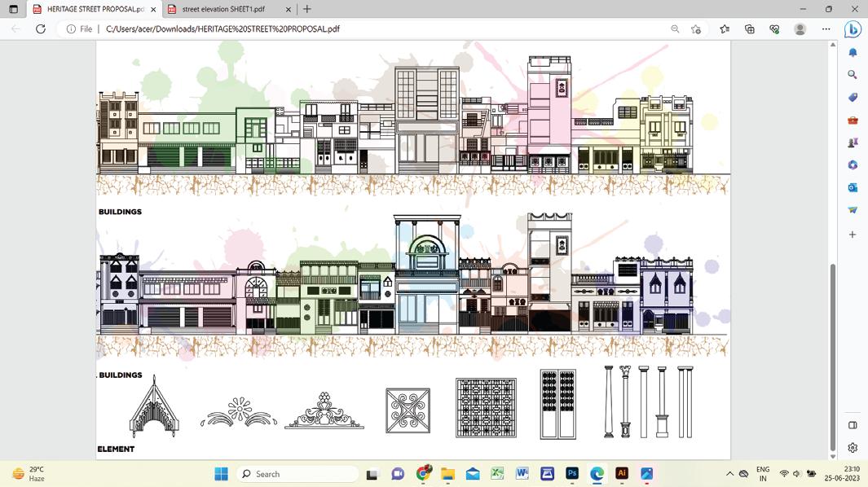Click the square lattice grille element drawing
This screenshot has width=868, height=487.
tap(486, 408)
